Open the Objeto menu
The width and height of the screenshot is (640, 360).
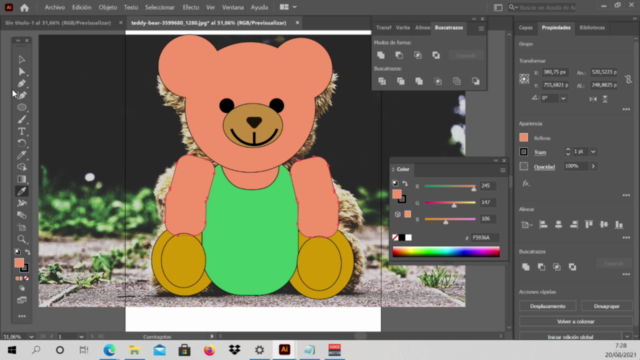108,7
